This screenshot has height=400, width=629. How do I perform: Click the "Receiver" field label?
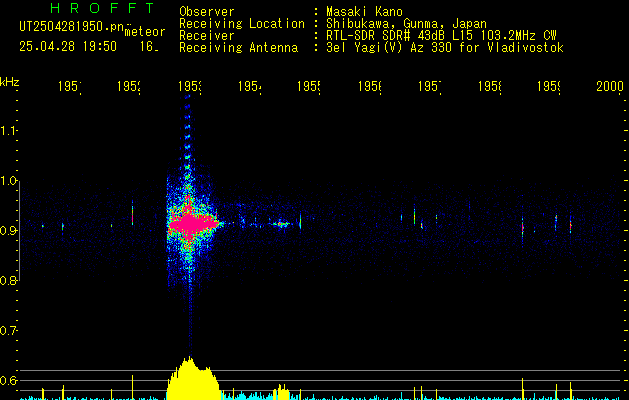(x=207, y=36)
